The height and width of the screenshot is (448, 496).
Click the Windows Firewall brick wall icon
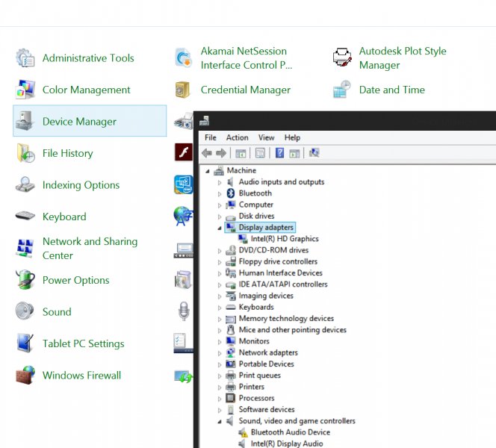[x=25, y=375]
